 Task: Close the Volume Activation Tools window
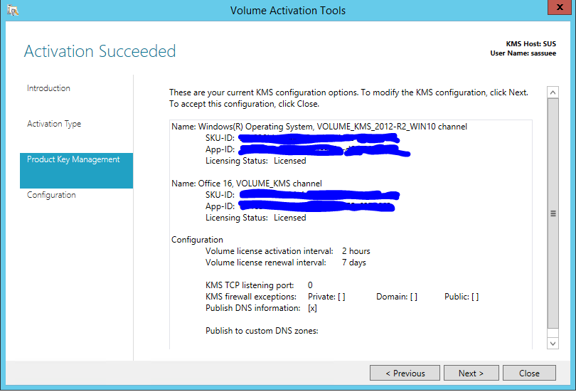[x=560, y=7]
